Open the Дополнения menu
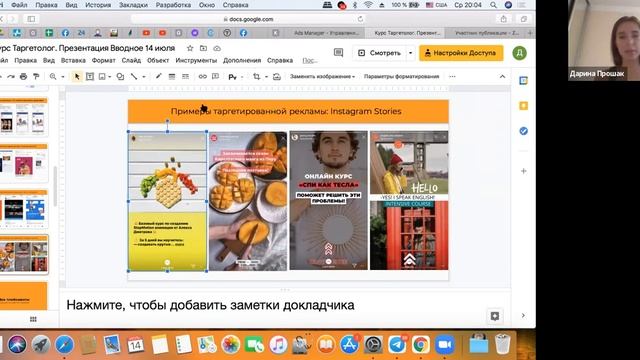Image resolution: width=640 pixels, height=360 pixels. coord(242,60)
